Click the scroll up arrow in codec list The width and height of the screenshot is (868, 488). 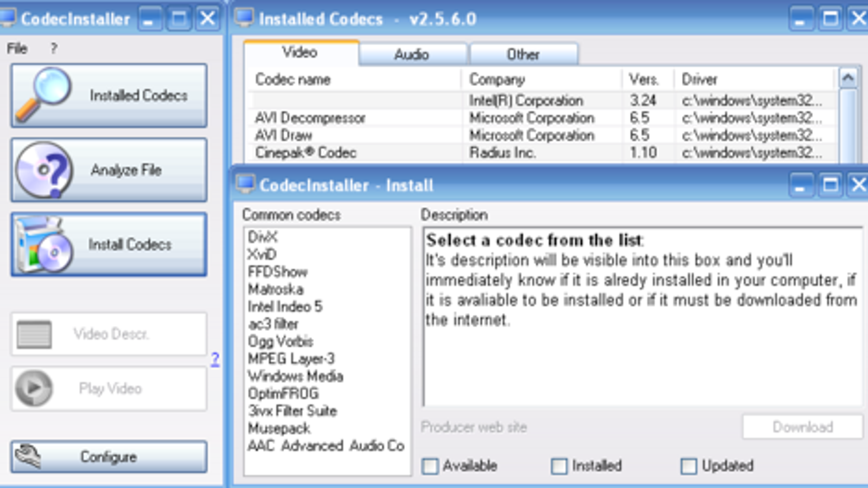(x=848, y=78)
